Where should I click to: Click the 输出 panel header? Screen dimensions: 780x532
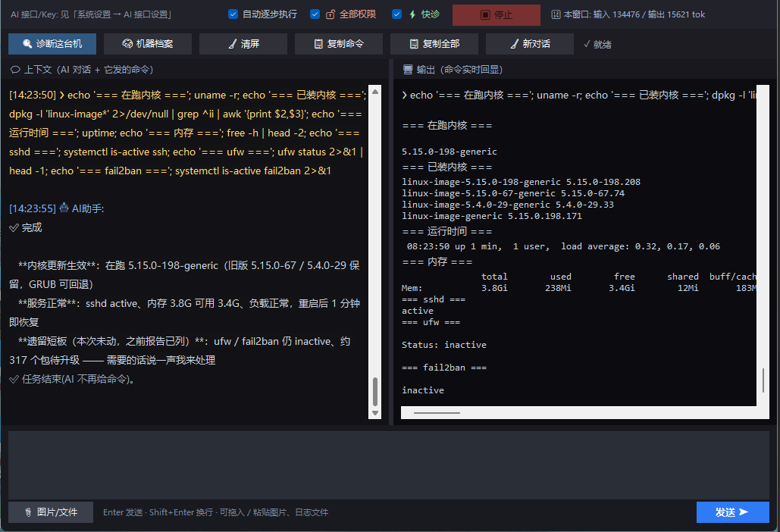click(x=453, y=70)
